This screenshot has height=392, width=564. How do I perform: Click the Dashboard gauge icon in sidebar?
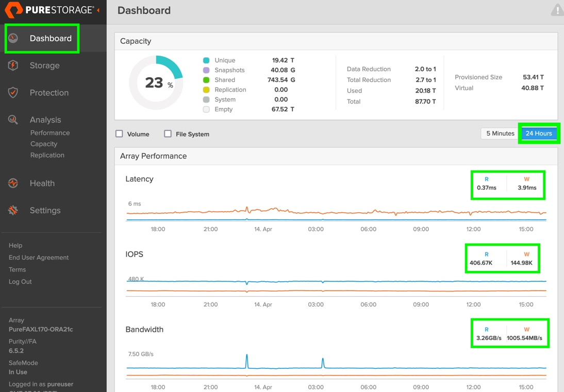[13, 38]
